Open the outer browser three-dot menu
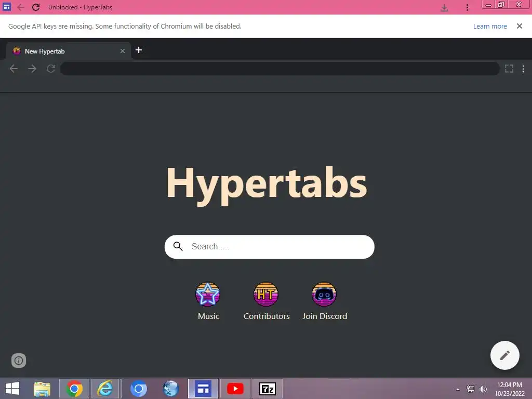This screenshot has height=399, width=532. tap(467, 7)
